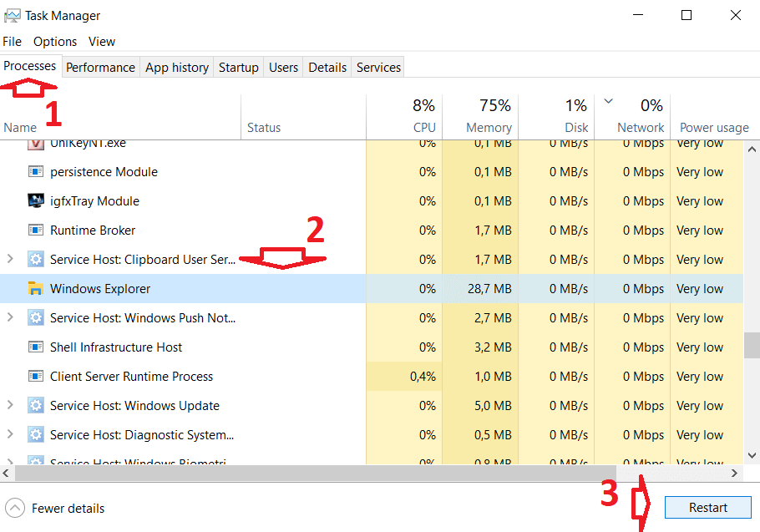Click the Restart button
Viewport: 760px width, 532px height.
pyautogui.click(x=707, y=507)
